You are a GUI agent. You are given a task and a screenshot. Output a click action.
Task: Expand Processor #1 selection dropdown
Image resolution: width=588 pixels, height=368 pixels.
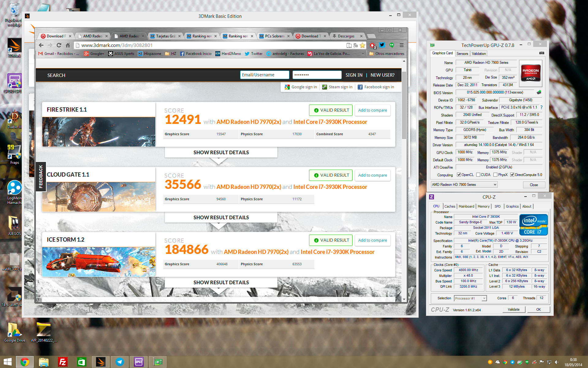point(470,298)
